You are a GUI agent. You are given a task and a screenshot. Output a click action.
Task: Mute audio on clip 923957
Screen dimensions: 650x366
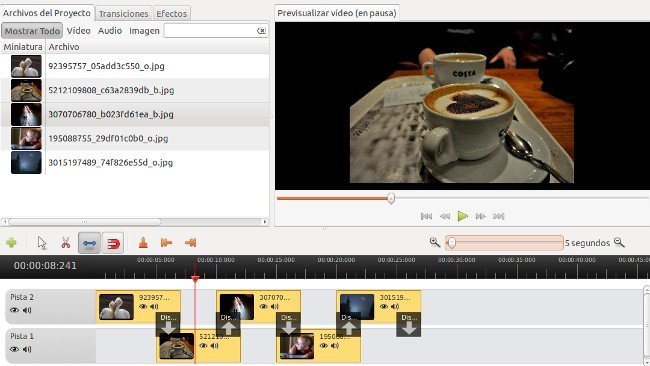click(154, 307)
